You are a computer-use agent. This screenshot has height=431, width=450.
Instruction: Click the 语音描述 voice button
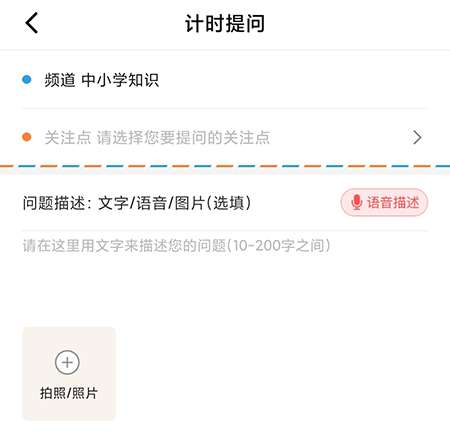point(384,202)
